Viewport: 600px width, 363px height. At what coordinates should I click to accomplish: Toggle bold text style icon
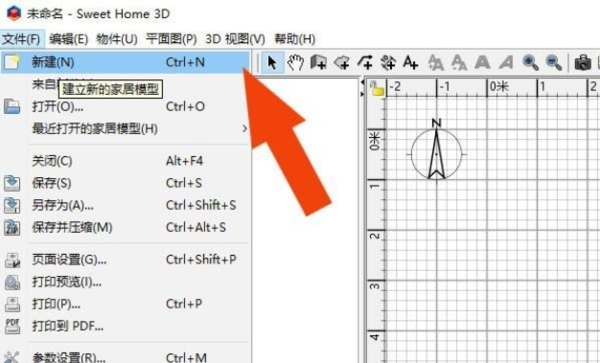(x=482, y=62)
